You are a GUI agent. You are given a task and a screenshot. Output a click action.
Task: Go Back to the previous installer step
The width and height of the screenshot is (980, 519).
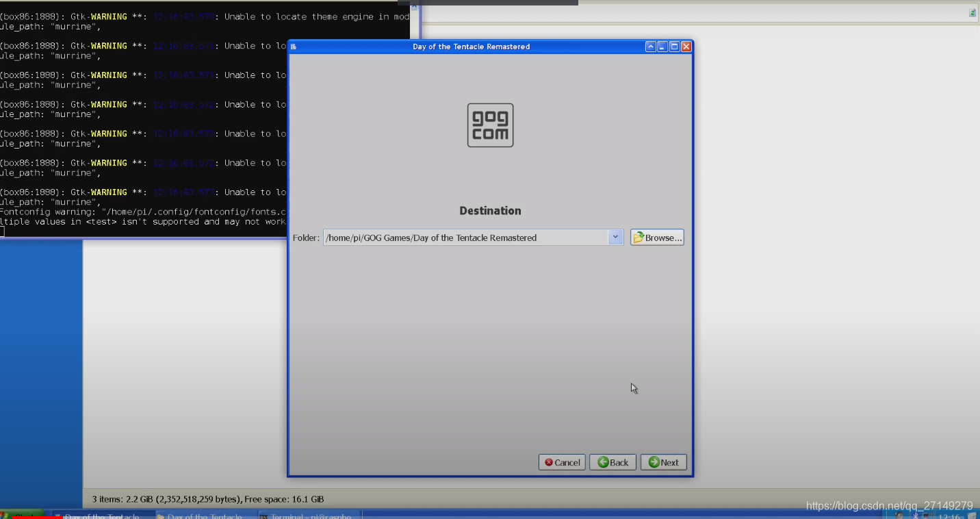click(612, 462)
